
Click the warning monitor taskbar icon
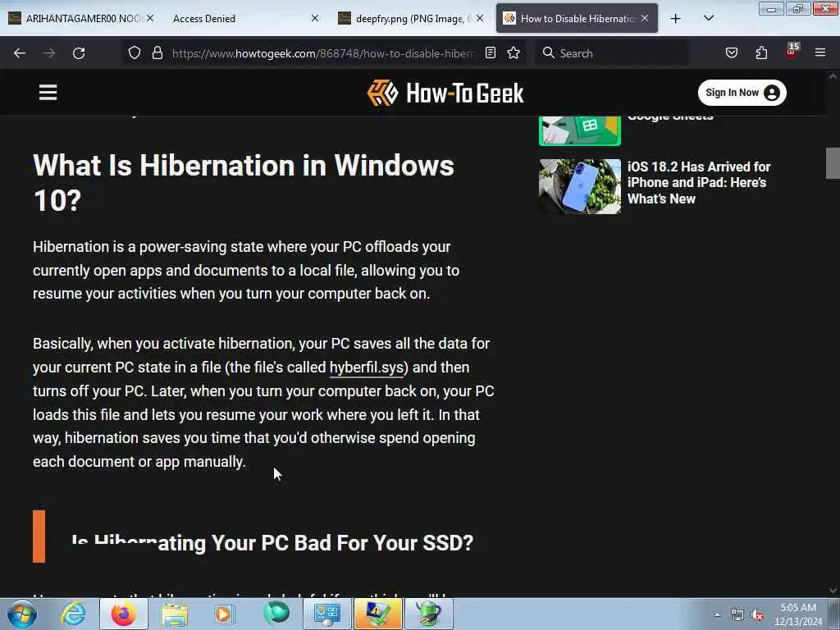[x=377, y=614]
